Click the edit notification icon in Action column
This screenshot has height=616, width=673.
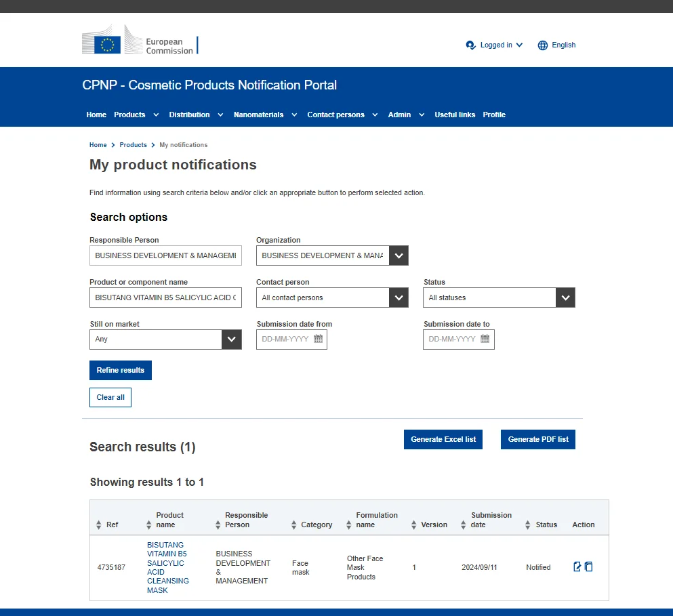coord(577,567)
